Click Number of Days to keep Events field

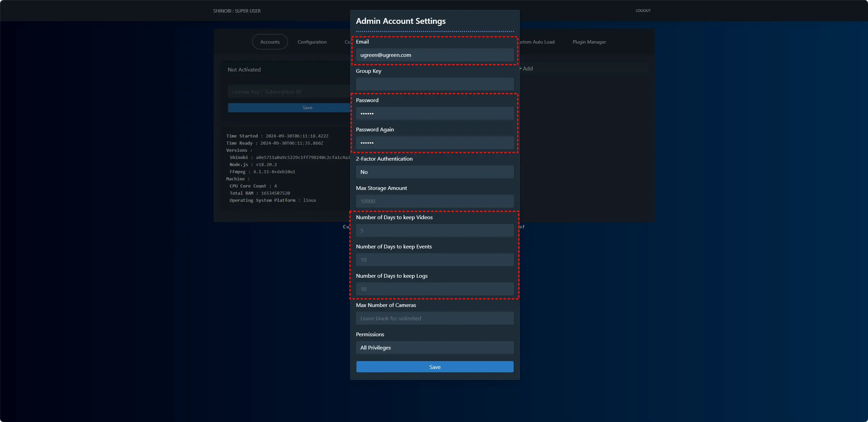(434, 260)
